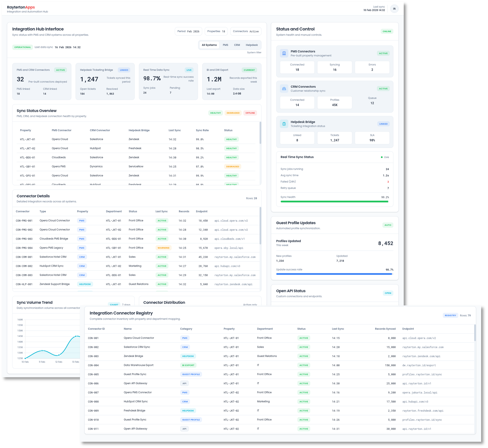Switch to the PMS tab in system filter
This screenshot has height=448, width=488.
[x=225, y=45]
